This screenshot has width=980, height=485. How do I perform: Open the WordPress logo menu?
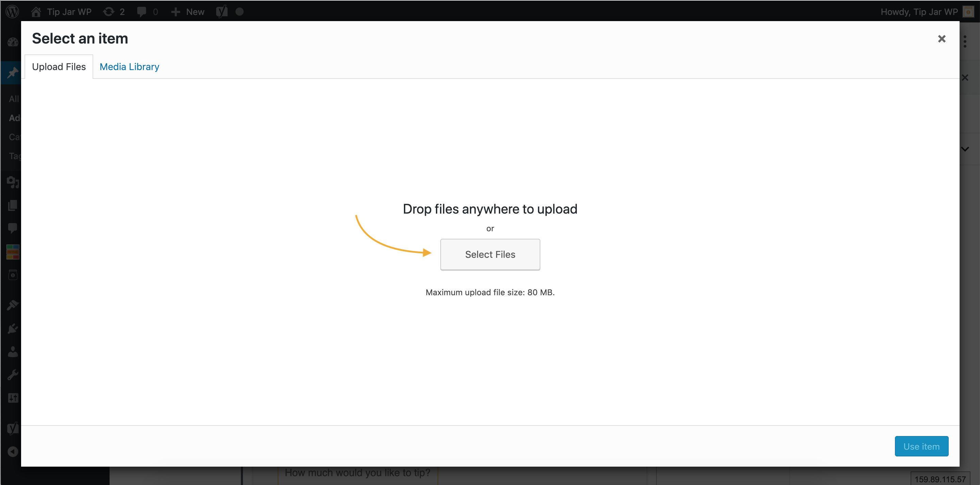[x=12, y=12]
